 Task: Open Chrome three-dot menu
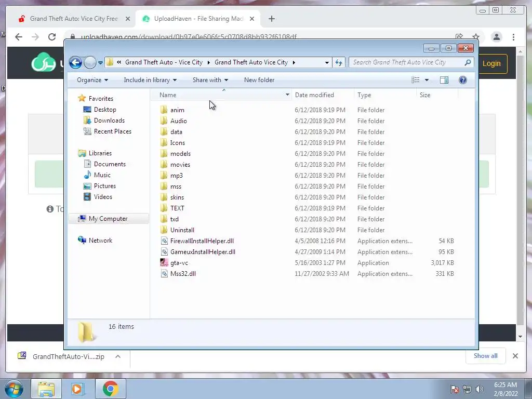513,37
